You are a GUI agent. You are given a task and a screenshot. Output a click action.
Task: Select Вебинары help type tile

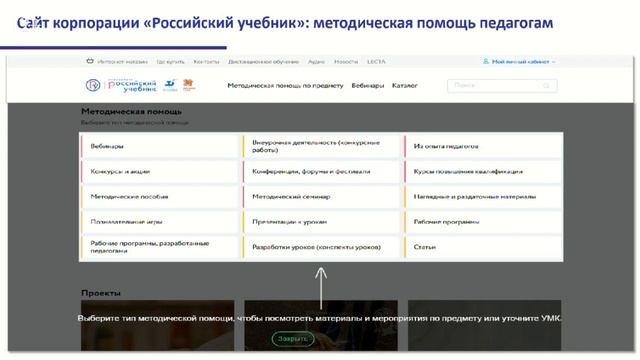coord(160,146)
